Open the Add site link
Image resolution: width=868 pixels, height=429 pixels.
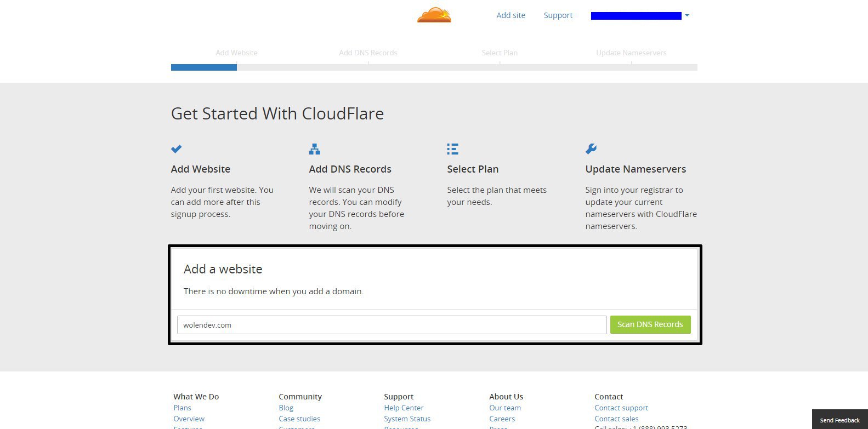coord(510,15)
